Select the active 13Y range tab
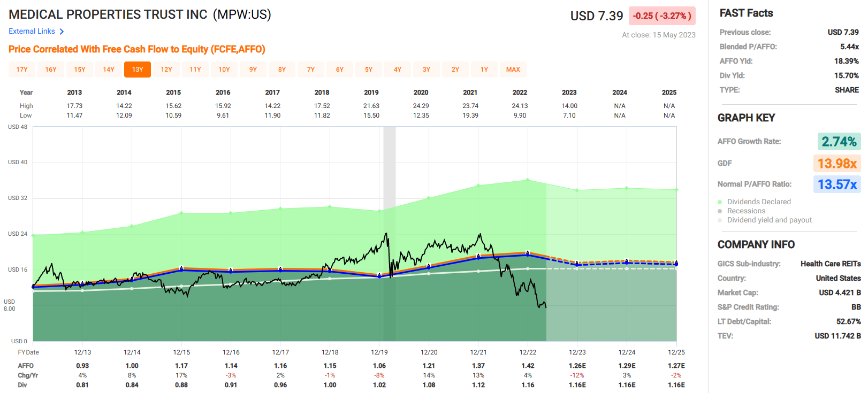 [138, 70]
